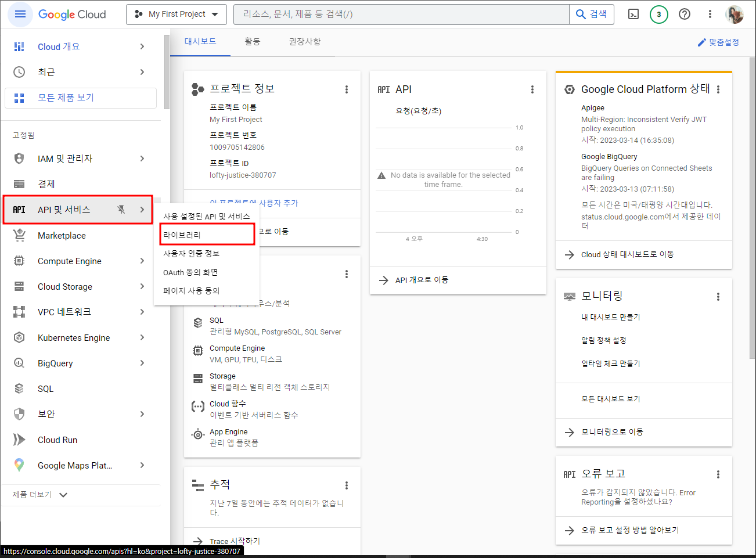This screenshot has height=558, width=756.
Task: Expand Cloud Storage submenu arrow
Action: [142, 286]
